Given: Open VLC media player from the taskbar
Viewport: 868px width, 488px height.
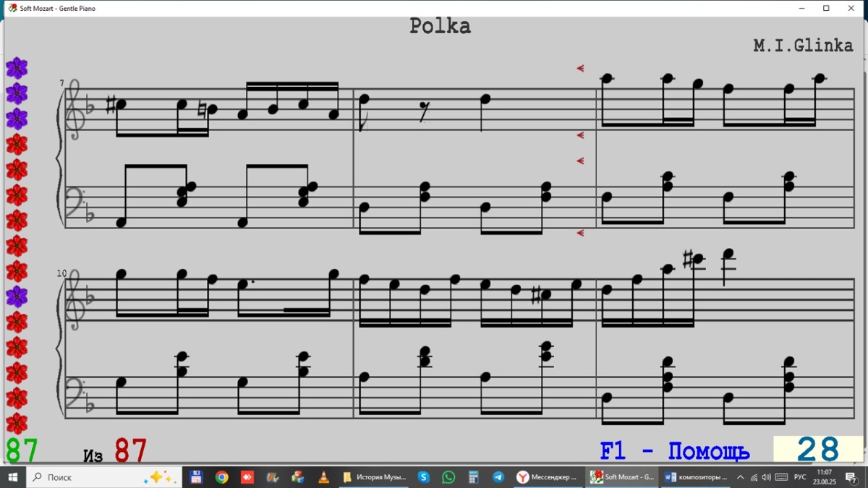Looking at the screenshot, I should pyautogui.click(x=323, y=477).
